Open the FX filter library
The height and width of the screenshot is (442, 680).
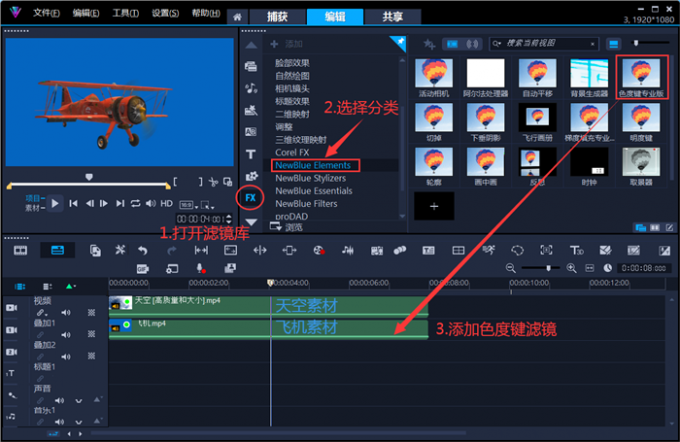pyautogui.click(x=251, y=198)
